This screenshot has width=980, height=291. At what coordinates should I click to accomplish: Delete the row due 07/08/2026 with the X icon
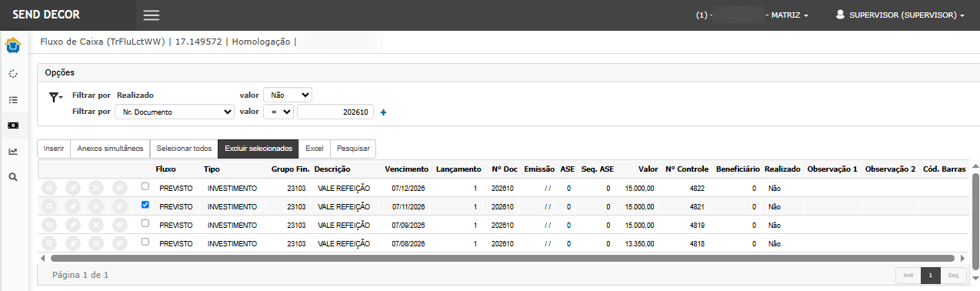[96, 243]
